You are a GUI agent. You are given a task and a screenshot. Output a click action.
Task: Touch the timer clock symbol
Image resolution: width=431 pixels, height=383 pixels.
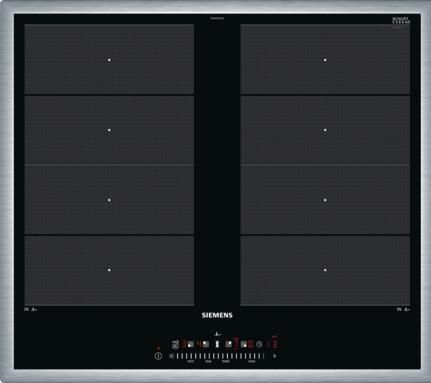(x=259, y=344)
